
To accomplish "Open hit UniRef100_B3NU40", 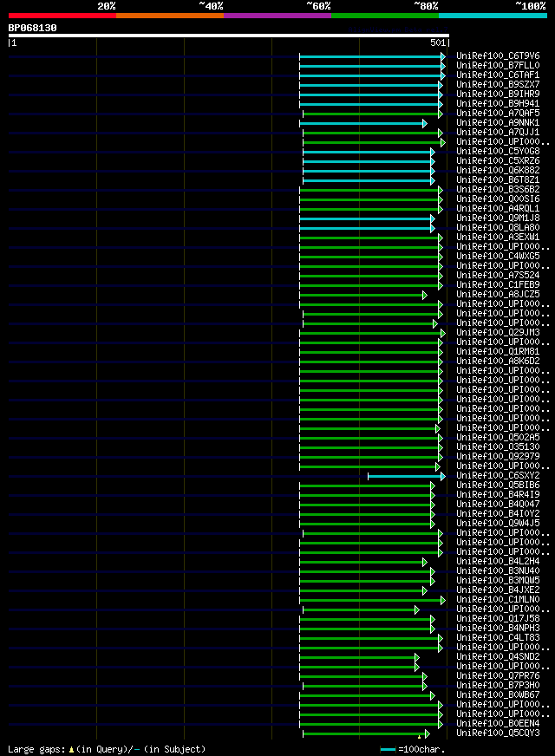I will [498, 570].
